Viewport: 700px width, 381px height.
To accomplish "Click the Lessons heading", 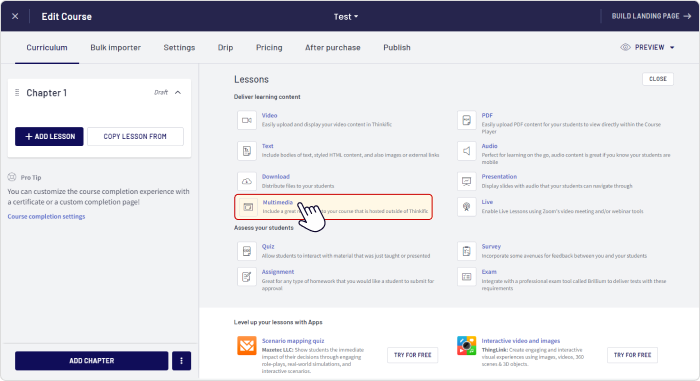I will coord(251,80).
